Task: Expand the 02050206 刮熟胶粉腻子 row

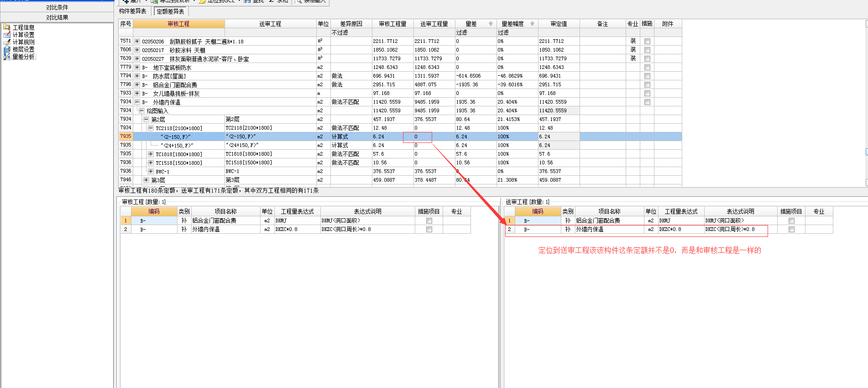Action: pyautogui.click(x=137, y=41)
